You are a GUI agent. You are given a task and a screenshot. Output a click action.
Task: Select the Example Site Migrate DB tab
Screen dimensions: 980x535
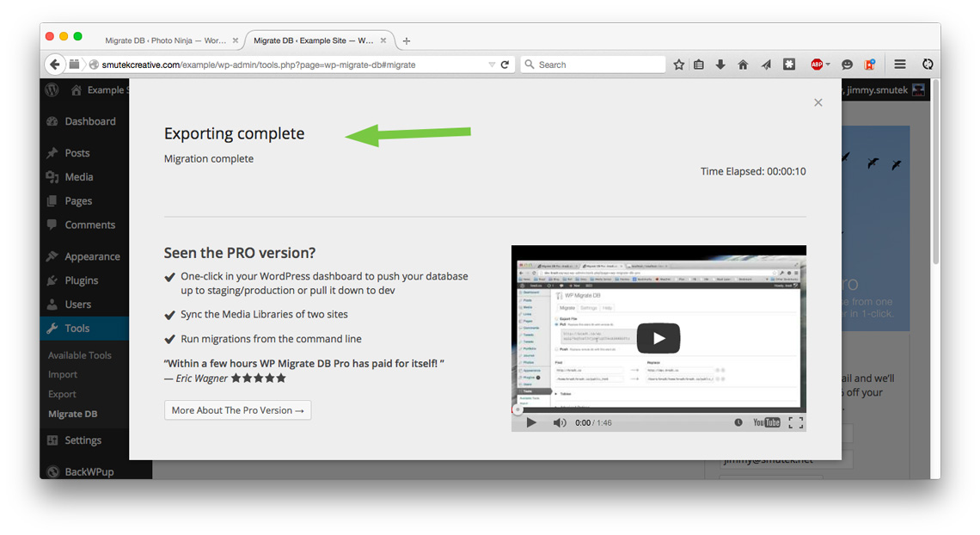click(314, 40)
